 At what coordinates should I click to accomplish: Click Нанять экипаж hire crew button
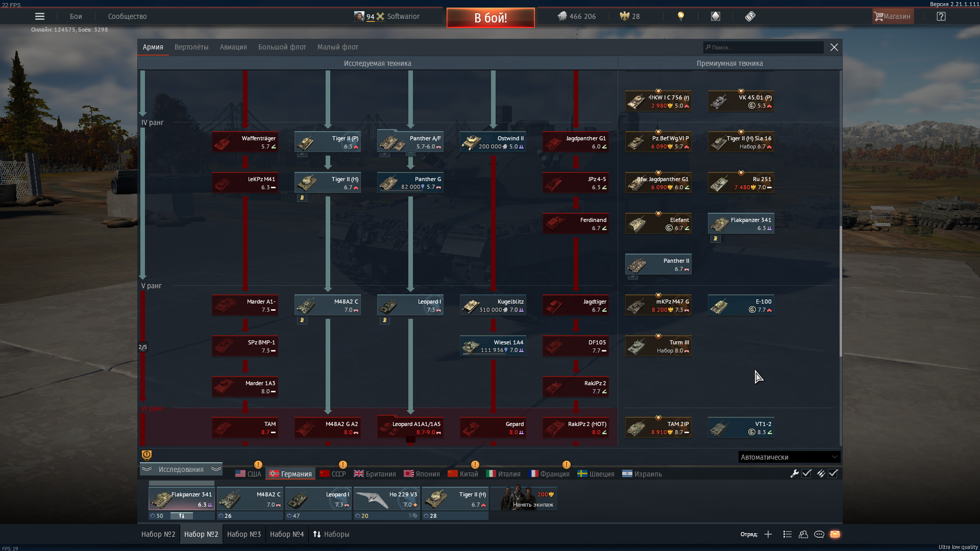pyautogui.click(x=524, y=499)
